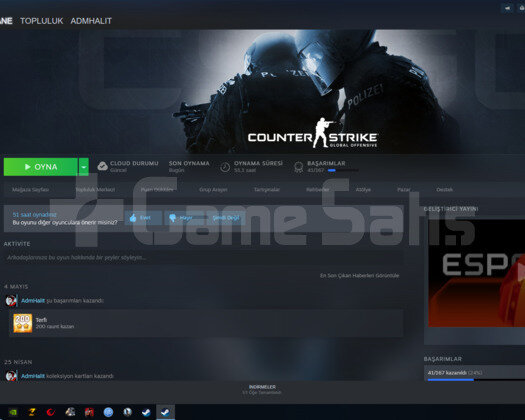
Task: Click the announcements icon at the top right
Action: point(508,8)
